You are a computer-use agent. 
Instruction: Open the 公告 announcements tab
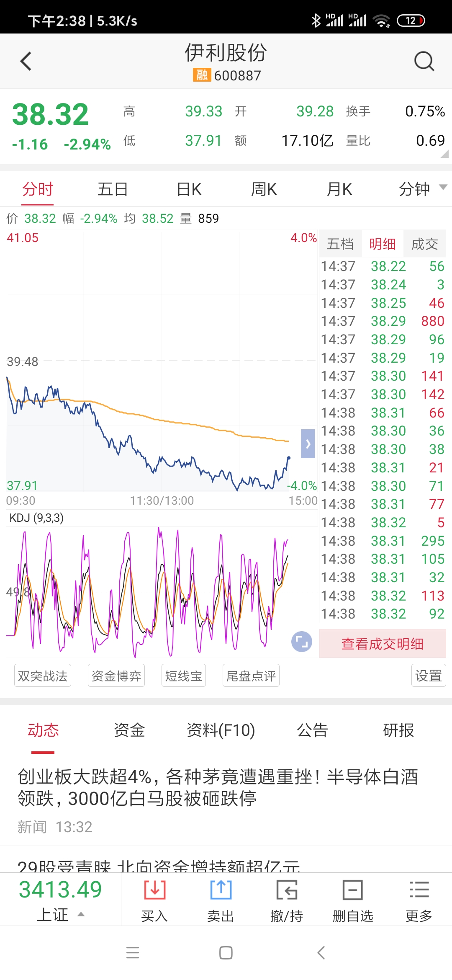[x=312, y=730]
